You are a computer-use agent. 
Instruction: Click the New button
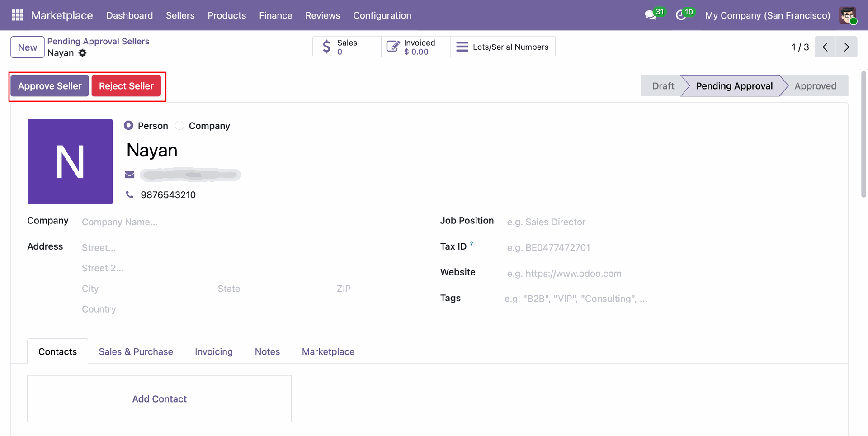coord(28,47)
